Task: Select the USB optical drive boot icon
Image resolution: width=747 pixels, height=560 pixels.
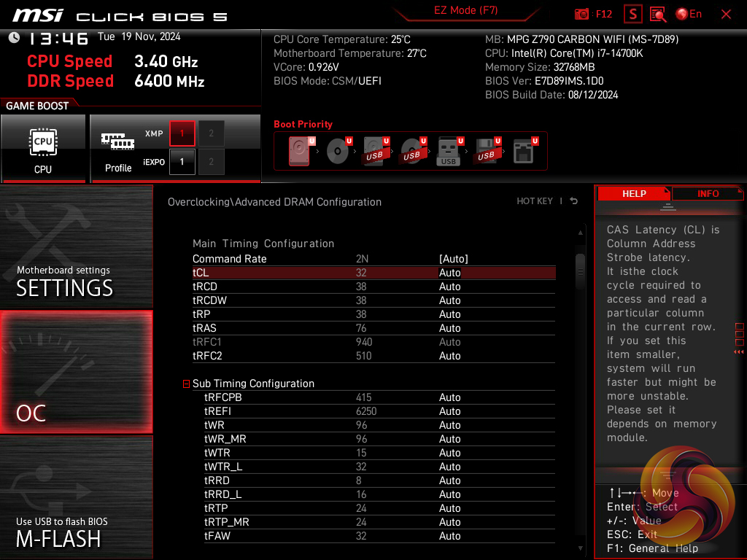Action: pyautogui.click(x=413, y=151)
